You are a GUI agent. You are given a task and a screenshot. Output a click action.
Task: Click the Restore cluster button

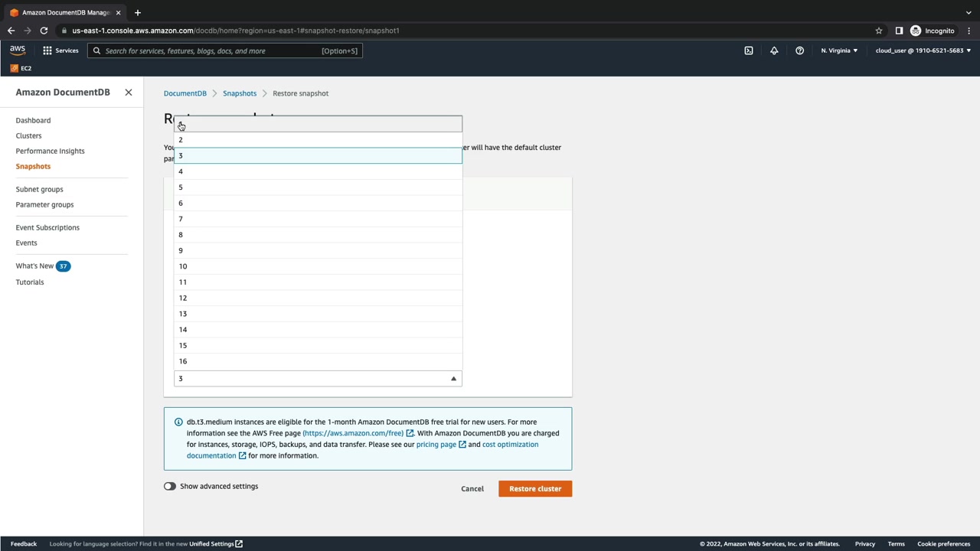tap(535, 488)
